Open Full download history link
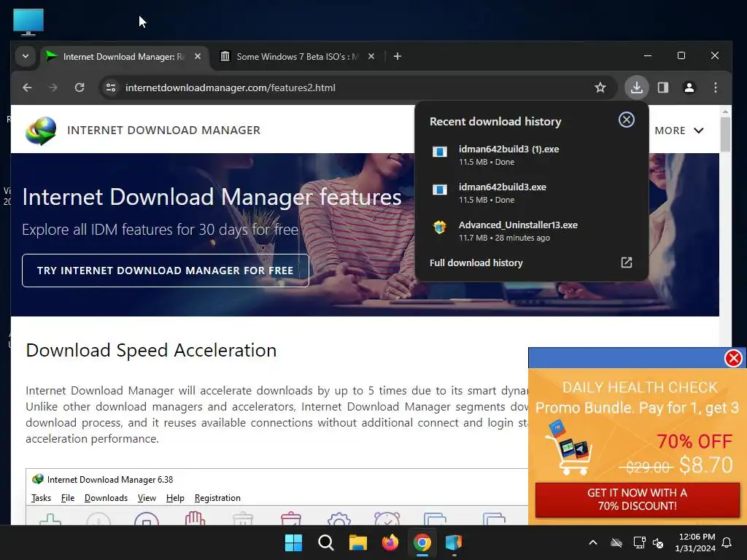747x560 pixels. [476, 262]
